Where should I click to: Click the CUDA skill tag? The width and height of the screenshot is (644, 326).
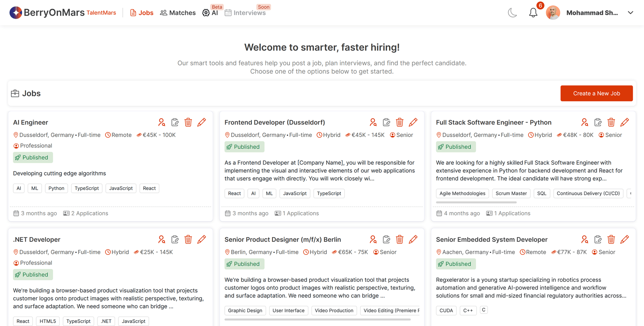coord(446,311)
